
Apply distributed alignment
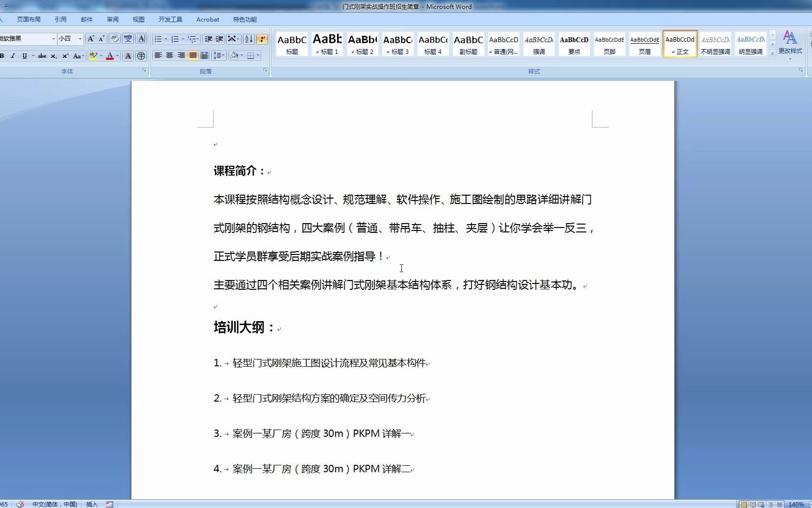point(204,55)
